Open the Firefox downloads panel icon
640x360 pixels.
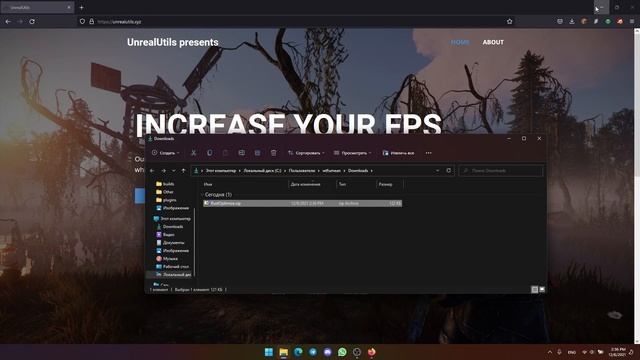[x=572, y=21]
